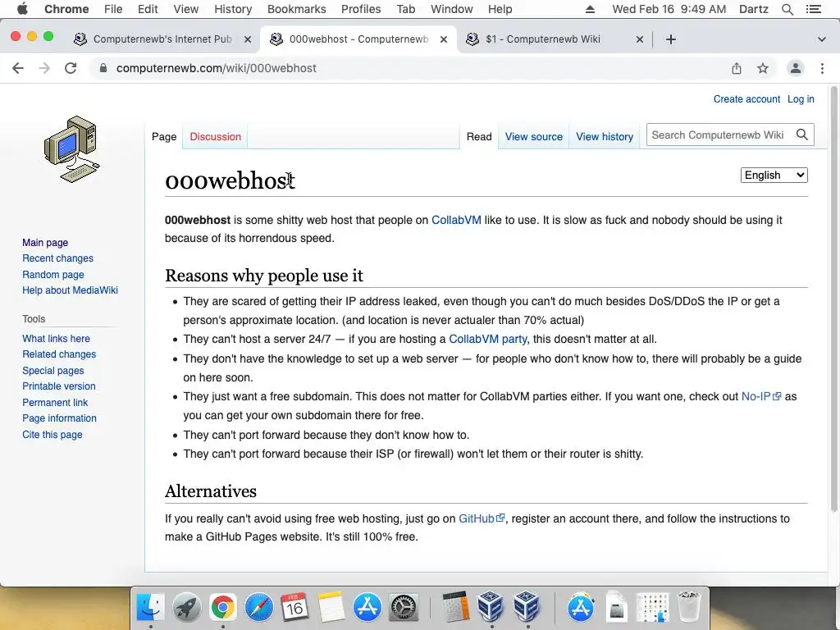Image resolution: width=840 pixels, height=630 pixels.
Task: Open Spotlight search in the menu bar
Action: (x=787, y=9)
